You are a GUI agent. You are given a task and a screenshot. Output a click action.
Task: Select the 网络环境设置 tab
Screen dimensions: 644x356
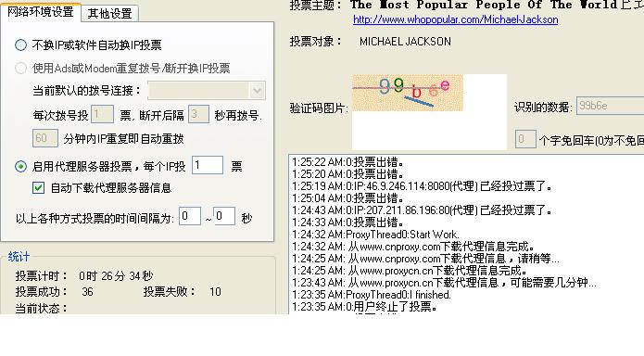click(40, 11)
